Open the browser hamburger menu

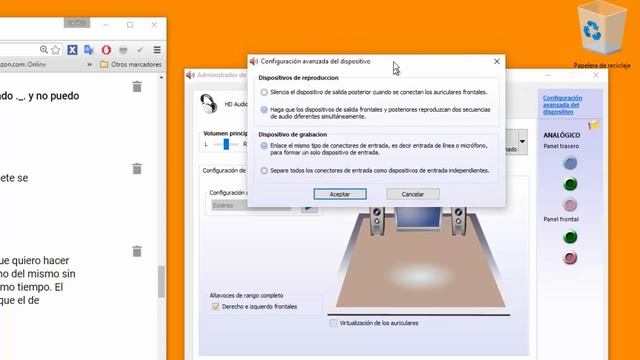157,50
